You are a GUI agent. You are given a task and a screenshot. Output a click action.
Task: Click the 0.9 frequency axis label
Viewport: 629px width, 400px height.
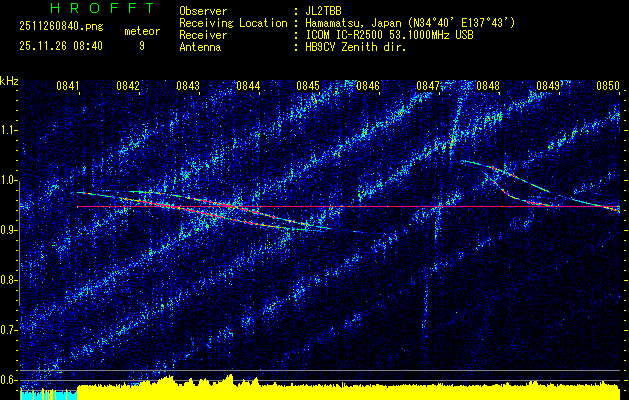pyautogui.click(x=9, y=229)
